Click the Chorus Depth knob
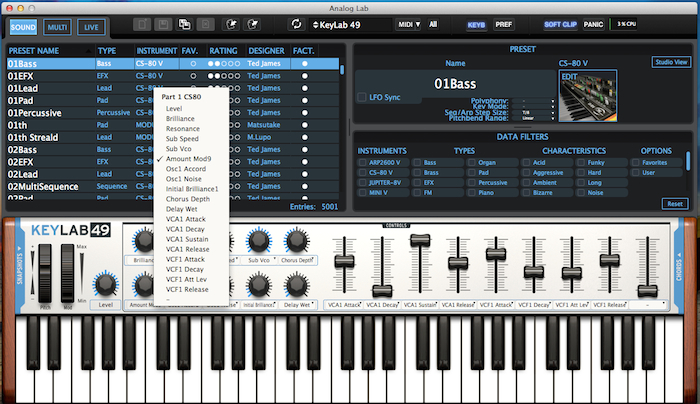 [296, 241]
